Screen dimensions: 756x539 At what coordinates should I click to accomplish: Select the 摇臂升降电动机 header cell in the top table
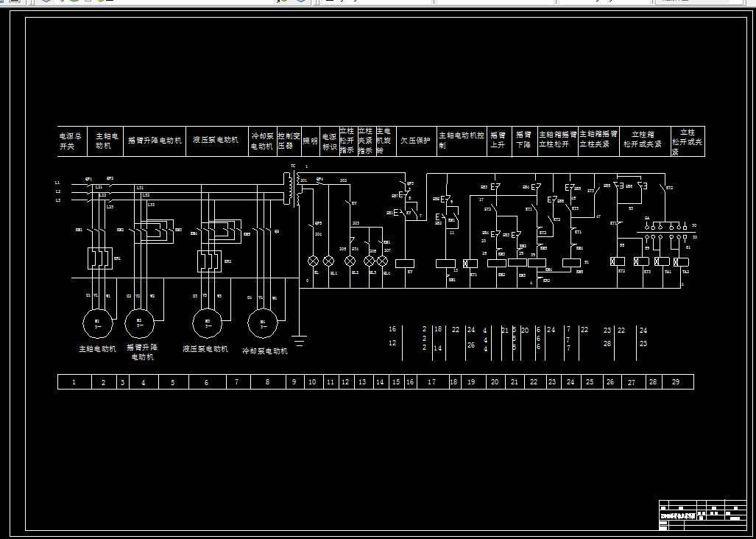pos(155,141)
